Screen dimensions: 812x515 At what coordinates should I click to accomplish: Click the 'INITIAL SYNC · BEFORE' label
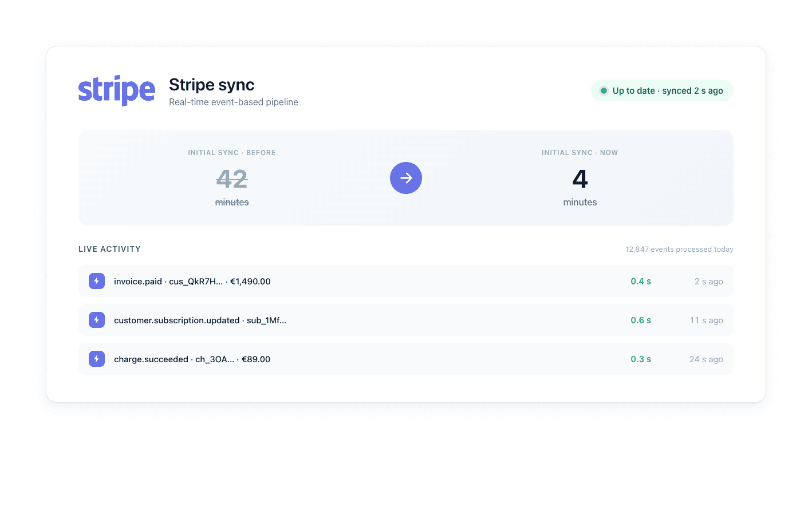232,153
